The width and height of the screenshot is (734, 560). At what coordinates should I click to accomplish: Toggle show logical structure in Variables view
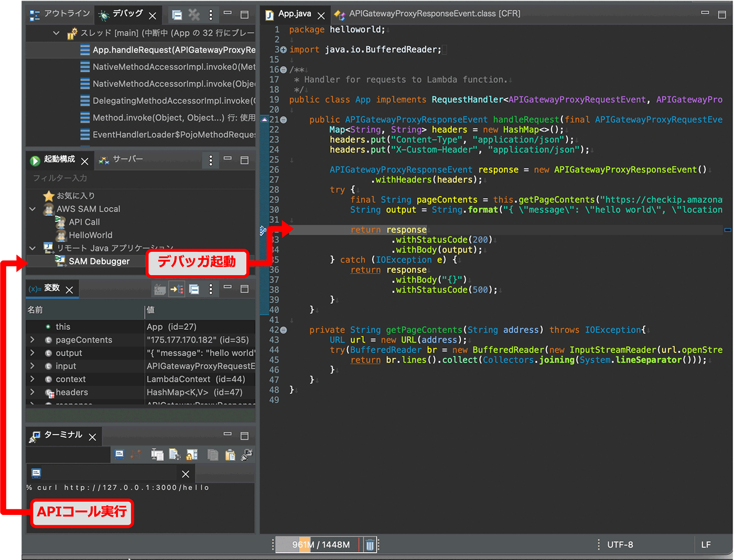177,289
